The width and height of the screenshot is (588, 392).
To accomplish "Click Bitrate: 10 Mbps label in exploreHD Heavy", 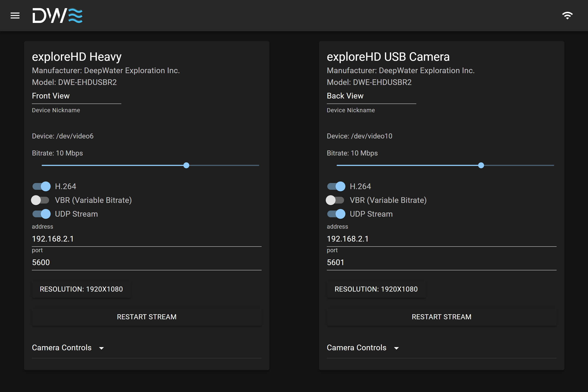I will (x=57, y=153).
